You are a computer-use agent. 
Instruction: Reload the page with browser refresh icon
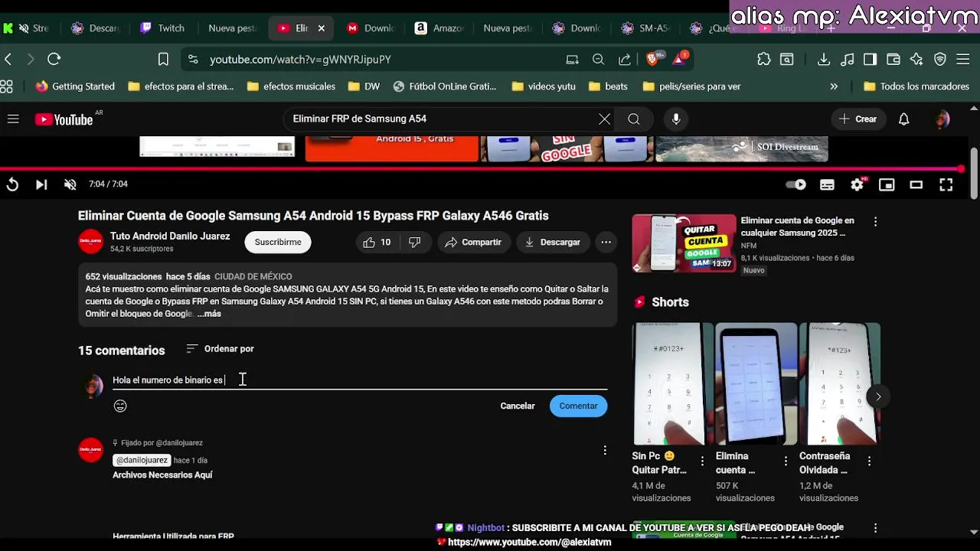tap(54, 59)
